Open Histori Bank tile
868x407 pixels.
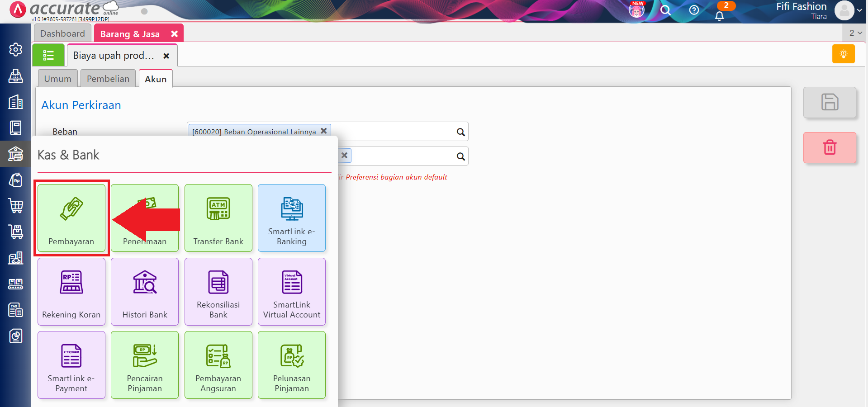click(145, 292)
